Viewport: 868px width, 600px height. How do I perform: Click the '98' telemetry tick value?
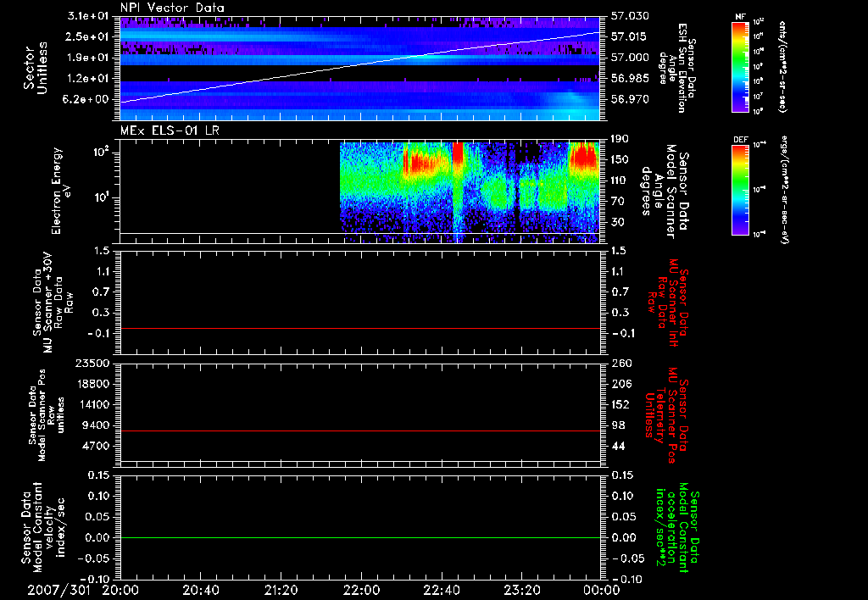[618, 425]
